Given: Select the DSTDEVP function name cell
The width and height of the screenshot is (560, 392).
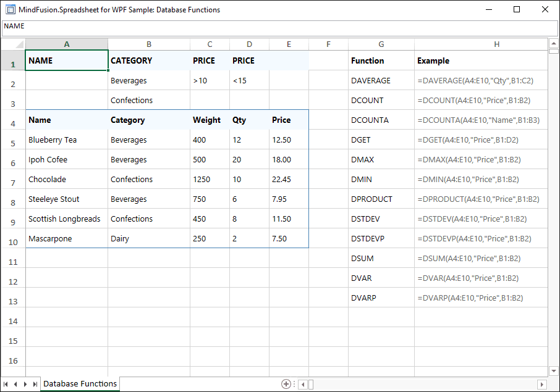Looking at the screenshot, I should [381, 238].
